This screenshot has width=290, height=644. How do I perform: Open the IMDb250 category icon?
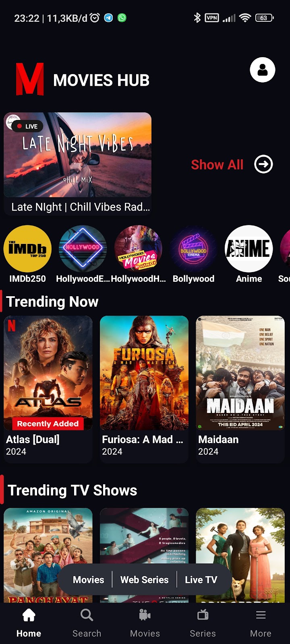[x=27, y=249]
